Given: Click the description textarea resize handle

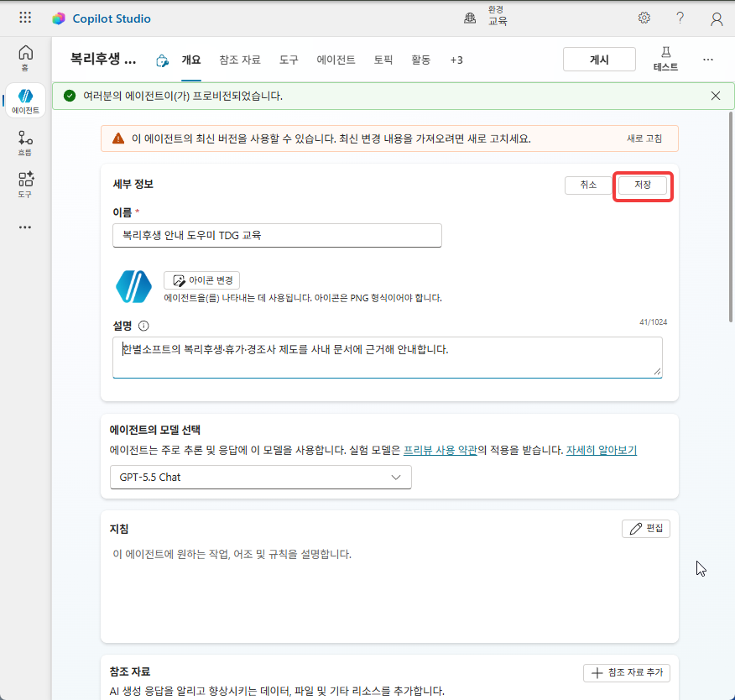Looking at the screenshot, I should point(657,372).
